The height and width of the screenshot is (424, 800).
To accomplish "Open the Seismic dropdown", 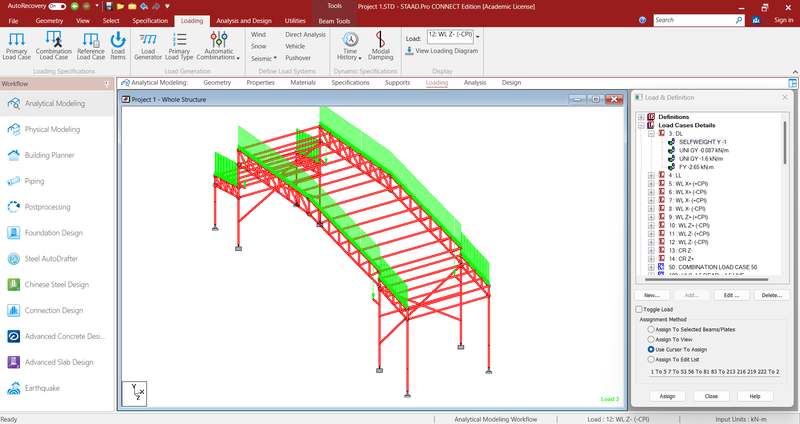I will coord(264,59).
